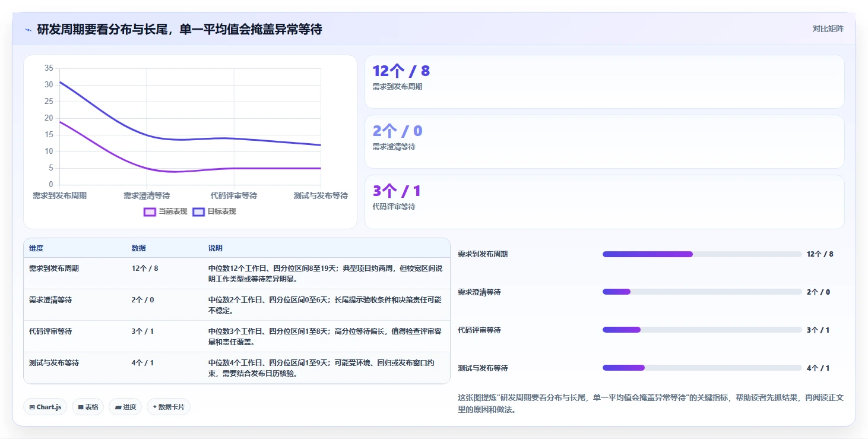This screenshot has height=439, width=868.
Task: Click the 对比矩阵 label in header
Action: (828, 29)
